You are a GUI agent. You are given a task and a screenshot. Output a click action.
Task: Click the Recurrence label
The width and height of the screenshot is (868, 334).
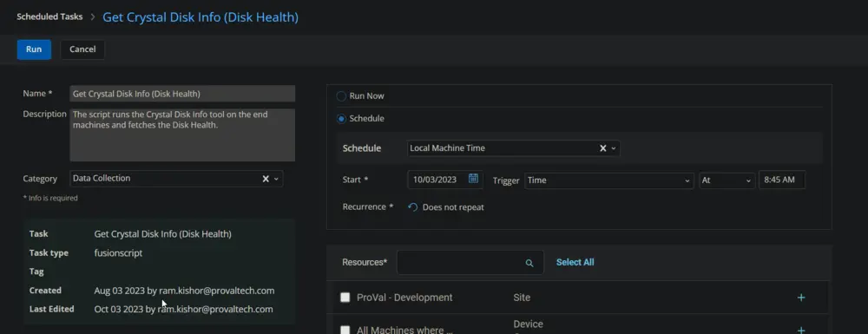368,206
